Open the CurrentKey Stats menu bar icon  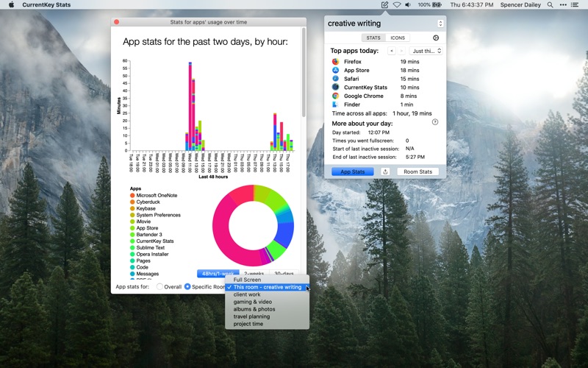tap(384, 5)
